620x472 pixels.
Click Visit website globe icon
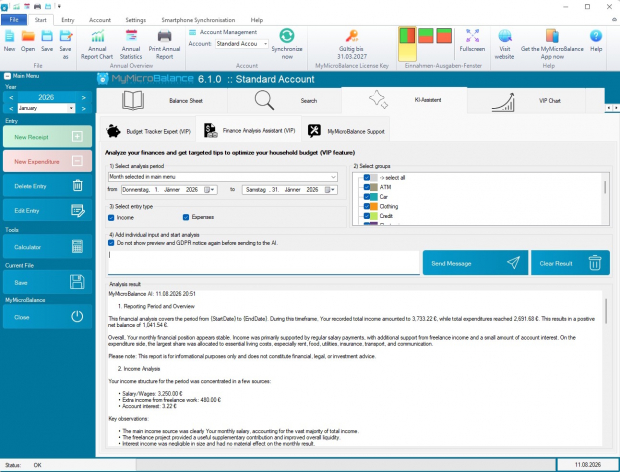(x=505, y=36)
